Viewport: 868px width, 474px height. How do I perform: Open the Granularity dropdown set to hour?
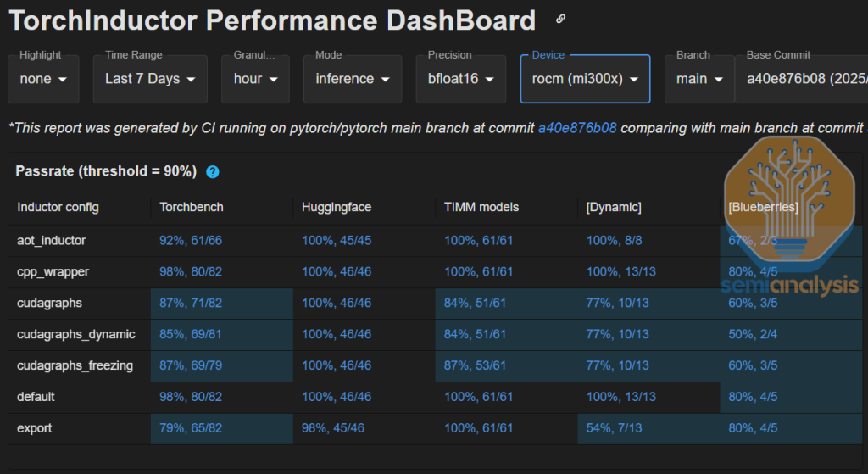click(x=255, y=79)
